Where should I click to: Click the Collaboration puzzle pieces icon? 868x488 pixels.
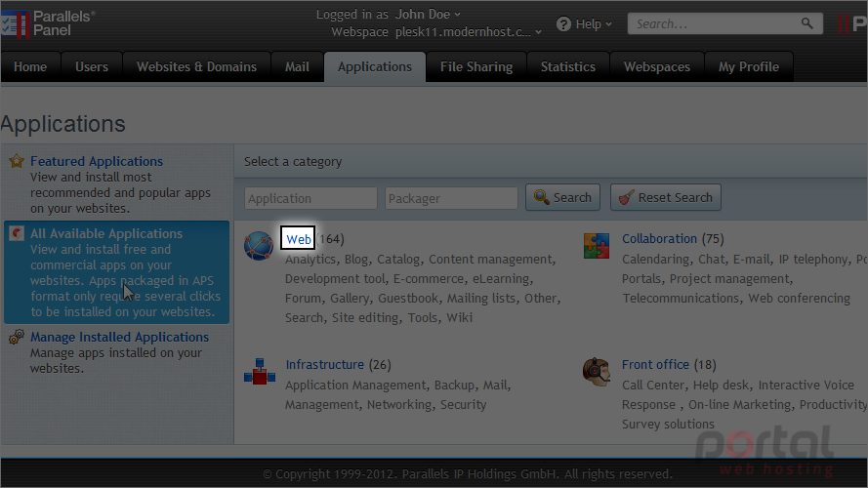(597, 246)
